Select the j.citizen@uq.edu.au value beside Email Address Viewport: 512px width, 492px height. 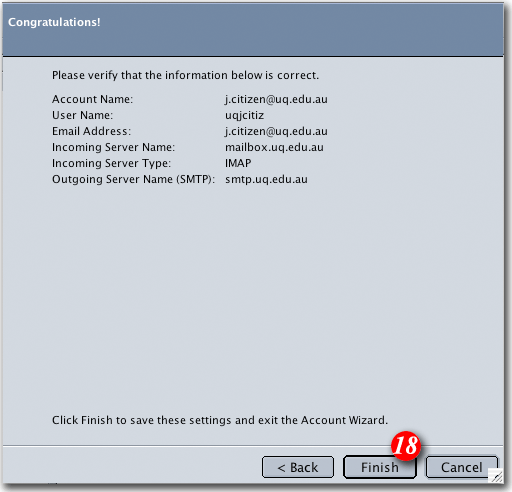276,131
